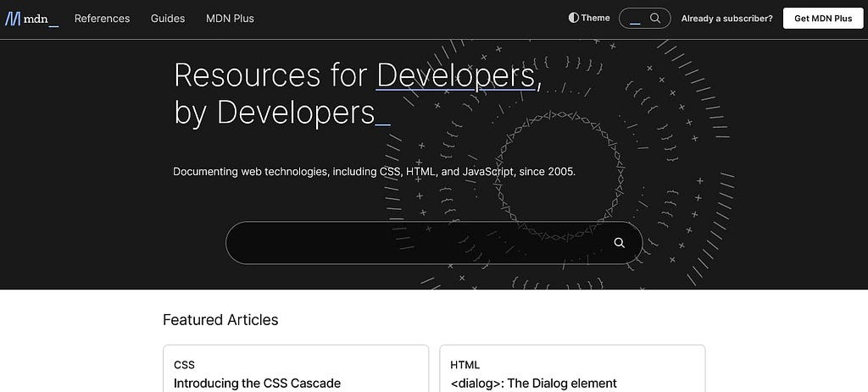Click the hero search magnifier icon
This screenshot has width=868, height=392.
coord(620,243)
